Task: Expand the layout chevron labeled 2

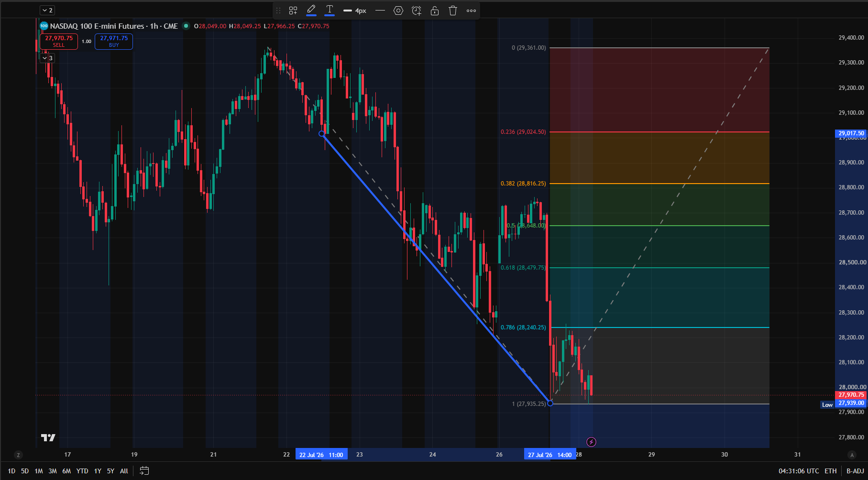Action: 47,10
